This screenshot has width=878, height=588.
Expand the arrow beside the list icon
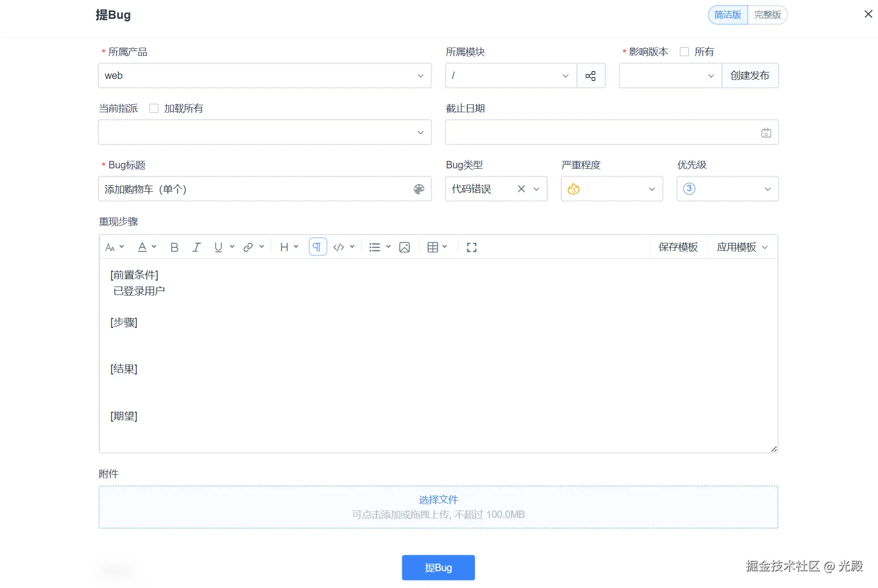point(388,247)
